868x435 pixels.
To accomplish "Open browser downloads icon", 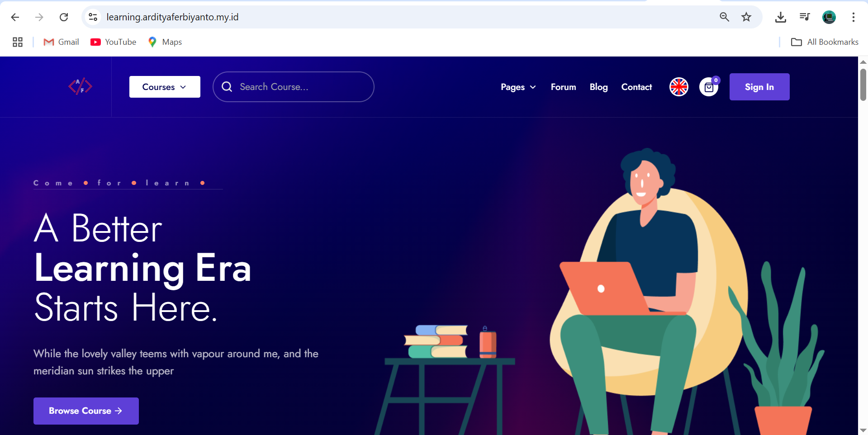I will point(781,17).
